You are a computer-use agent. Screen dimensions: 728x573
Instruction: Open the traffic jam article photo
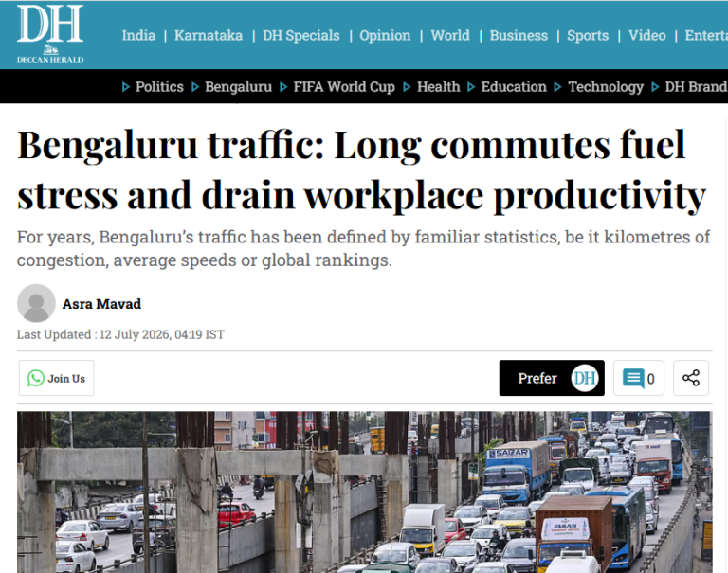364,492
